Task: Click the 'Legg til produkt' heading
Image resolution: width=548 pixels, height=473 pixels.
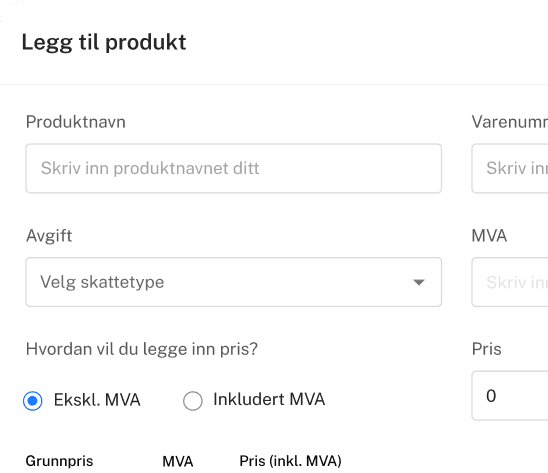Action: (104, 43)
